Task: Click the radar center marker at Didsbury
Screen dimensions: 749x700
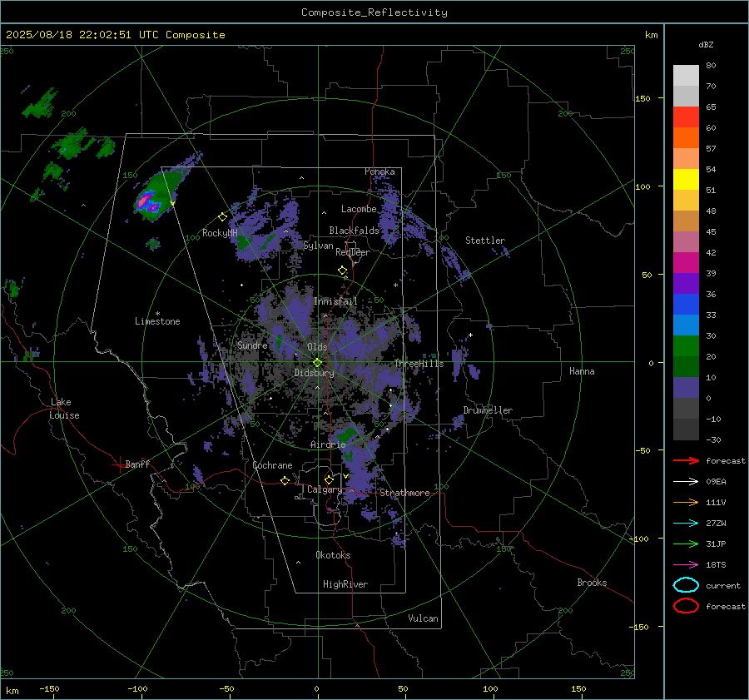Action: click(x=318, y=363)
